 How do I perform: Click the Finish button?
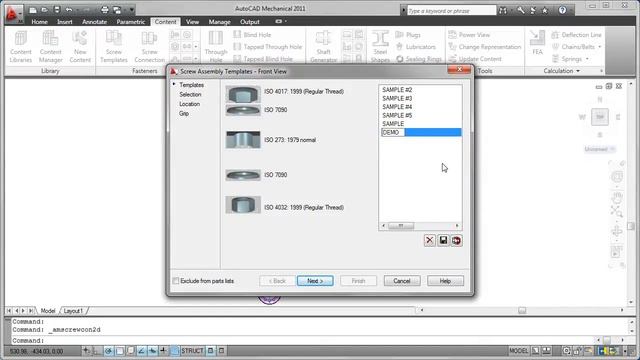[358, 281]
